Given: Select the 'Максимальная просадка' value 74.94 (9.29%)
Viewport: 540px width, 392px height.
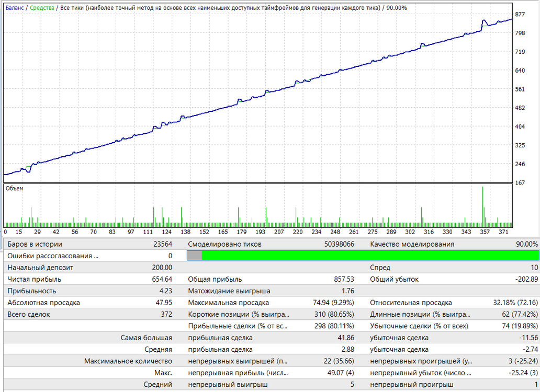Looking at the screenshot, I should click(x=333, y=303).
